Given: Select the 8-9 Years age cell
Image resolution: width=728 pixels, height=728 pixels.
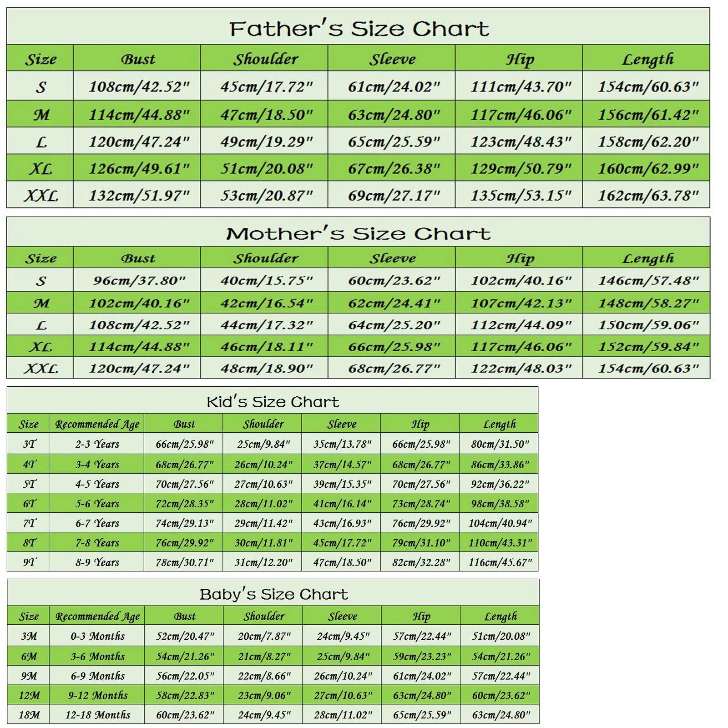Looking at the screenshot, I should [x=97, y=562].
